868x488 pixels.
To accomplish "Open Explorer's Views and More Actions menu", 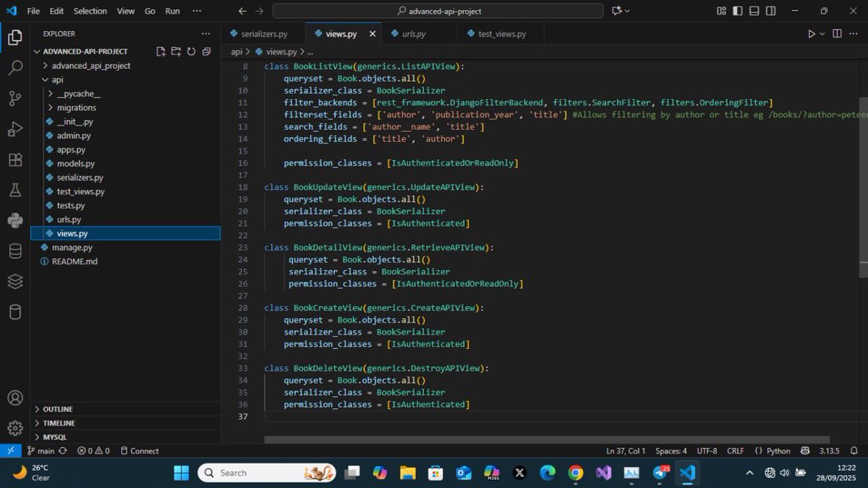I will 206,33.
